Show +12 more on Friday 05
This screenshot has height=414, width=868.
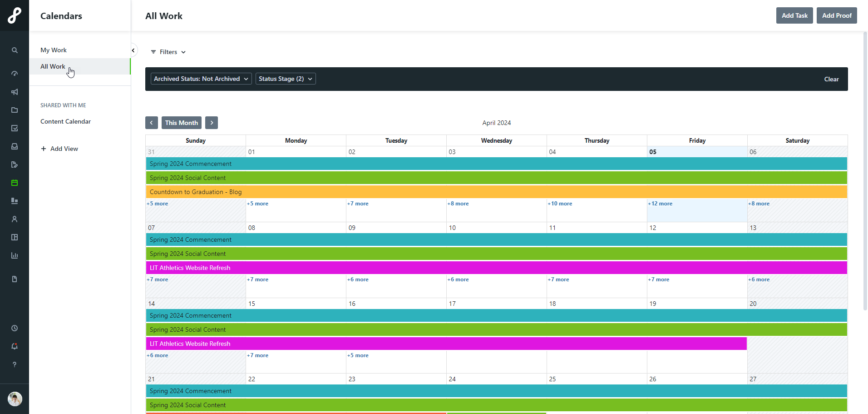coord(660,204)
